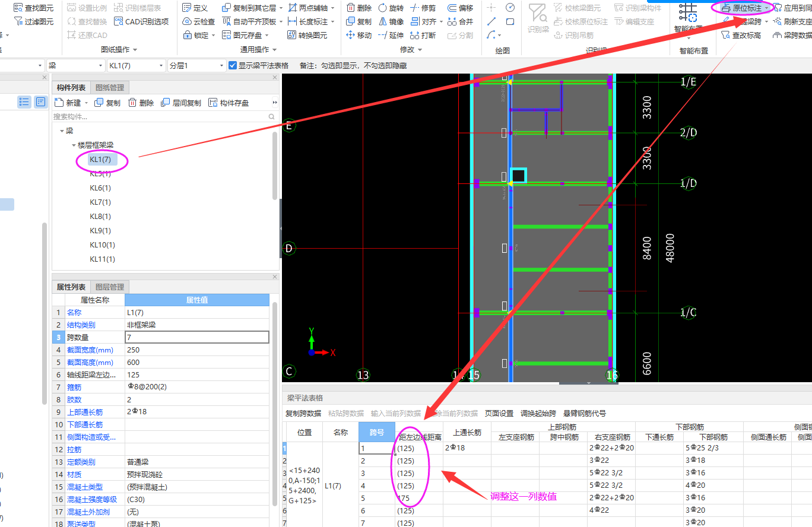The width and height of the screenshot is (812, 527).
Task: Open CAD识别选项 settings
Action: click(x=141, y=21)
